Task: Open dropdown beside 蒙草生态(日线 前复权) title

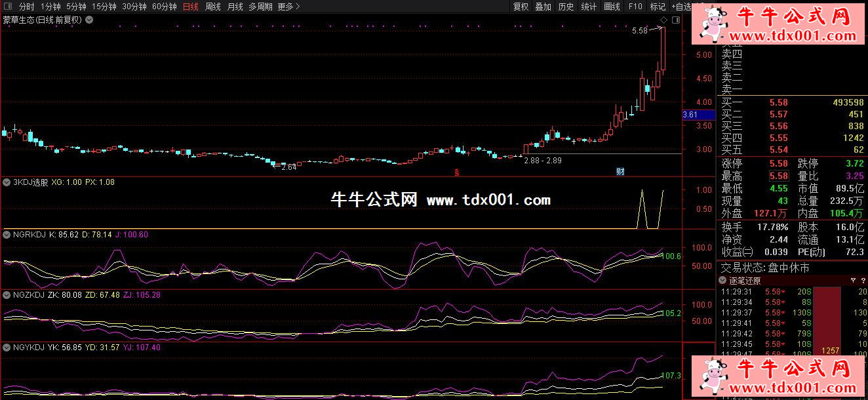Action: (x=89, y=20)
